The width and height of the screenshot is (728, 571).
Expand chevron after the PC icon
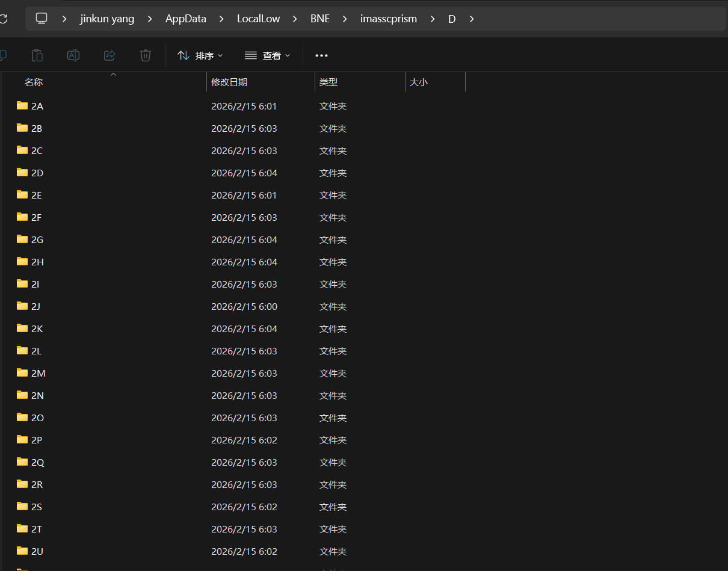pos(64,19)
